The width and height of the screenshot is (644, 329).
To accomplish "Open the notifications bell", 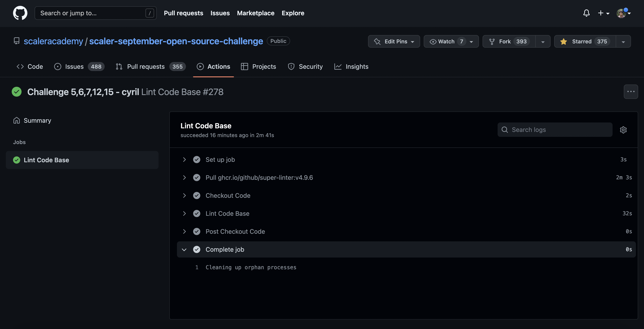I will click(x=586, y=13).
